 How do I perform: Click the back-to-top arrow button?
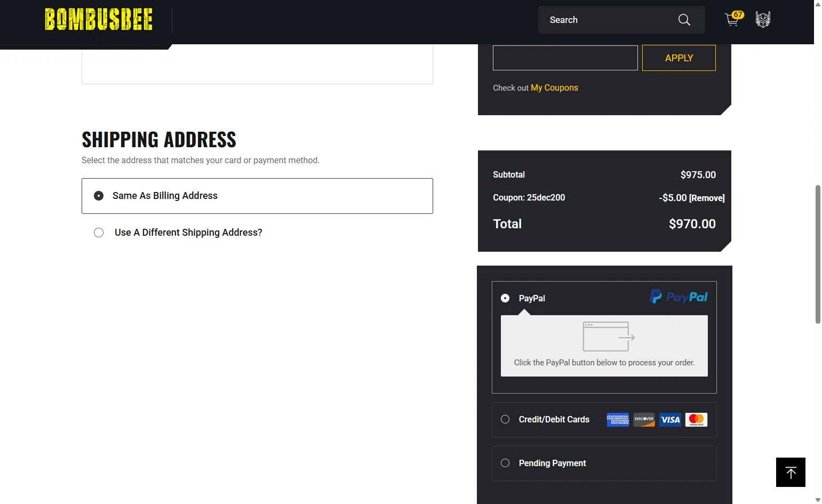(791, 472)
